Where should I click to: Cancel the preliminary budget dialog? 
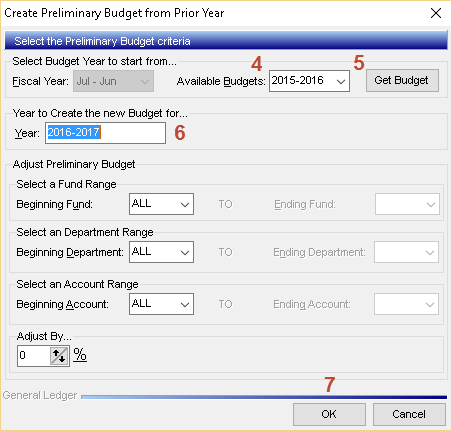[x=409, y=414]
